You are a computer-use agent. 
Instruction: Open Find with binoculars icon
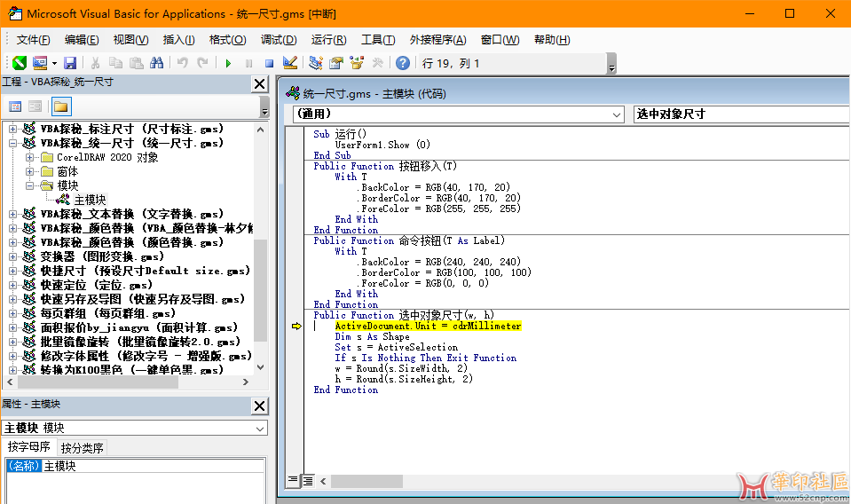pos(157,63)
